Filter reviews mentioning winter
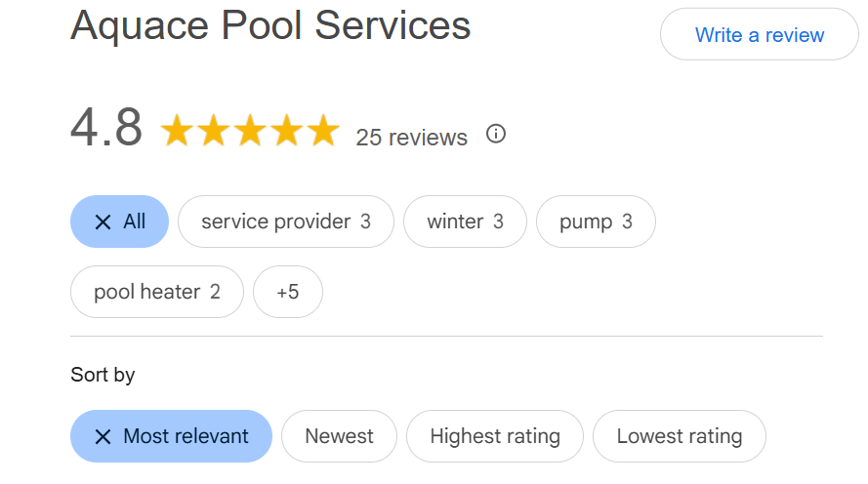This screenshot has width=868, height=484. coord(465,222)
